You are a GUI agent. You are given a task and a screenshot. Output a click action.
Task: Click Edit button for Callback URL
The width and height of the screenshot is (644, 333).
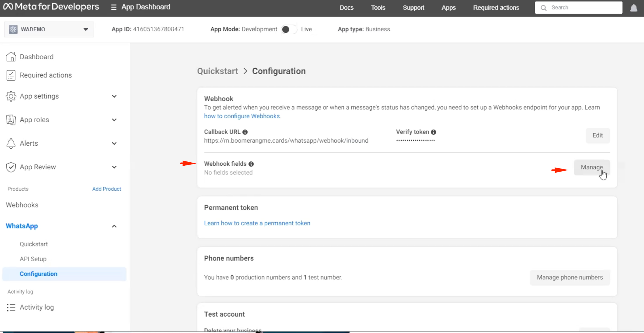597,135
